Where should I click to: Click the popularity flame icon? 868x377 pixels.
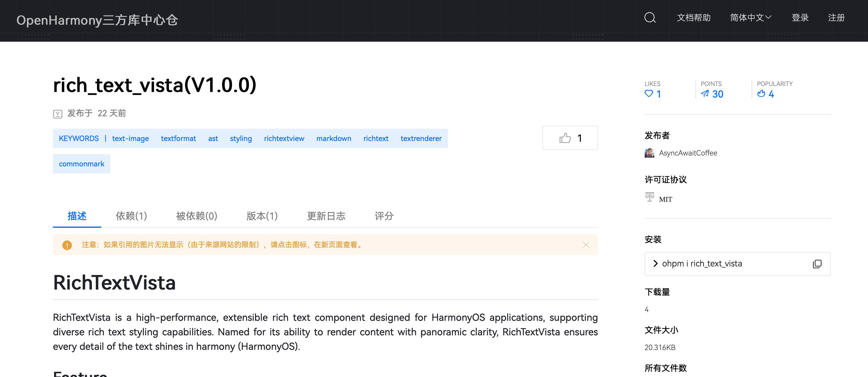761,93
